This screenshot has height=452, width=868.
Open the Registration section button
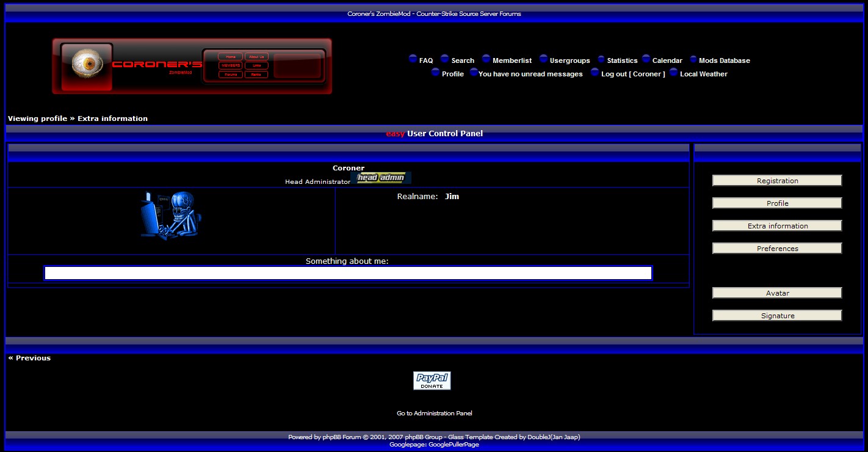[x=777, y=181]
